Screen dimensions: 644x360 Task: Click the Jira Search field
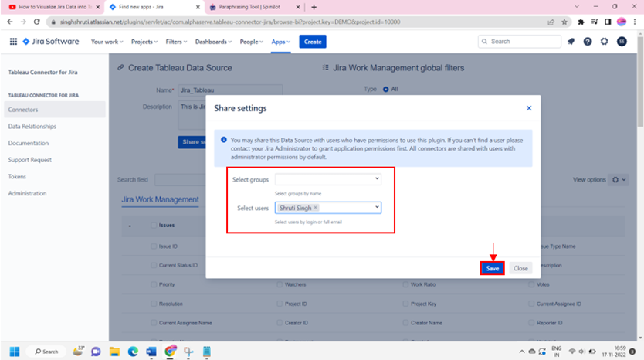click(520, 42)
